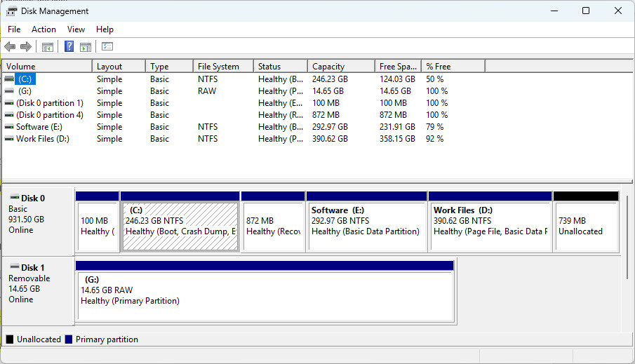
Task: Click the disk icon next to Disk 1
Action: 15,267
